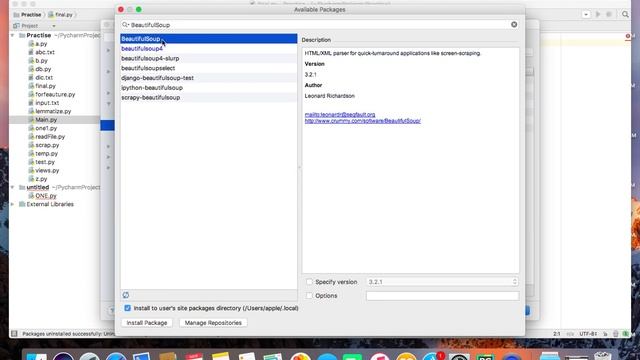Viewport: 640px width, 360px height.
Task: Click UTF-8 encoding in status bar
Action: click(589, 334)
